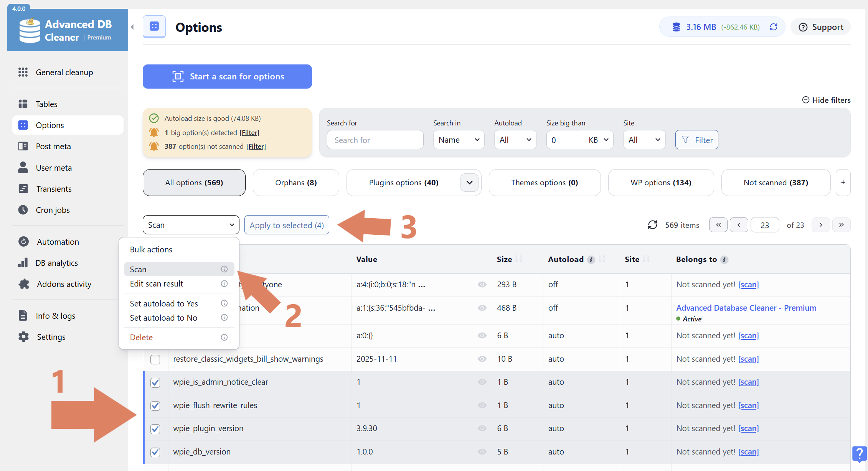The width and height of the screenshot is (868, 471).
Task: Open the Addons activity page
Action: [64, 284]
